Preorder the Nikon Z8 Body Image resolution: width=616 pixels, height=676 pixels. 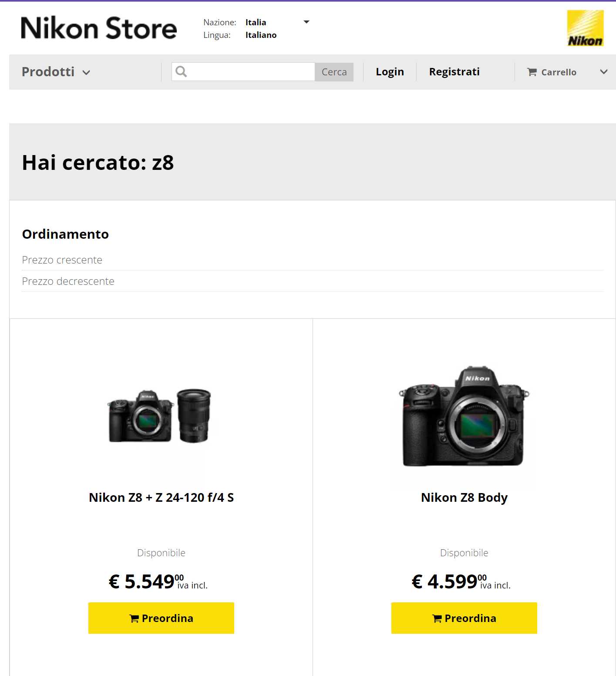(x=464, y=618)
